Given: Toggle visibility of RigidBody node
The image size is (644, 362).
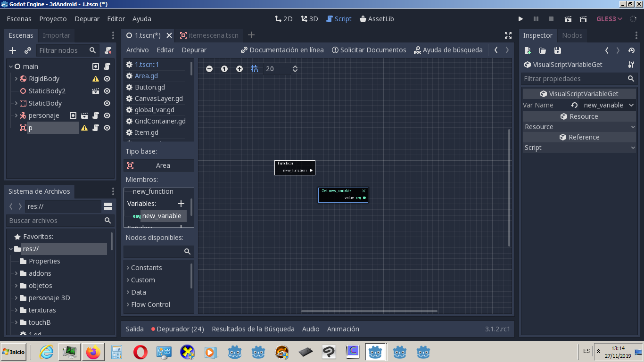Looking at the screenshot, I should [107, 79].
